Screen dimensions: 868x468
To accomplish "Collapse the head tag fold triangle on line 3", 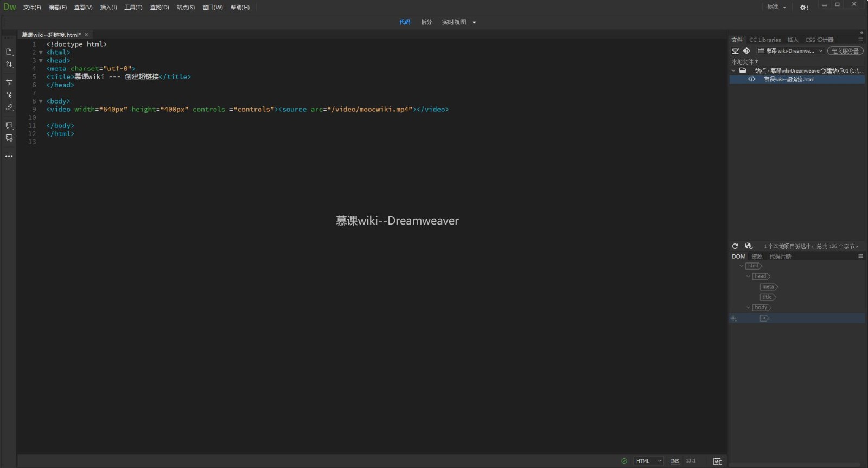I will click(x=41, y=61).
